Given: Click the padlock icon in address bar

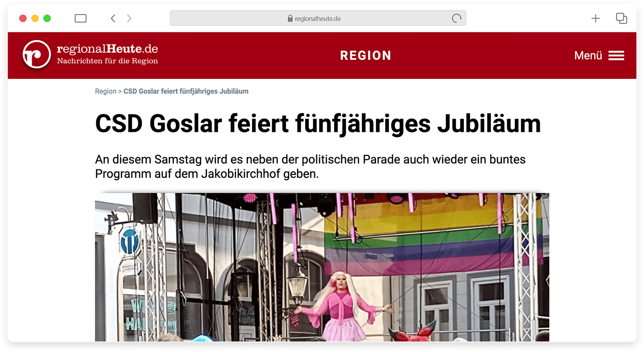Looking at the screenshot, I should [290, 19].
